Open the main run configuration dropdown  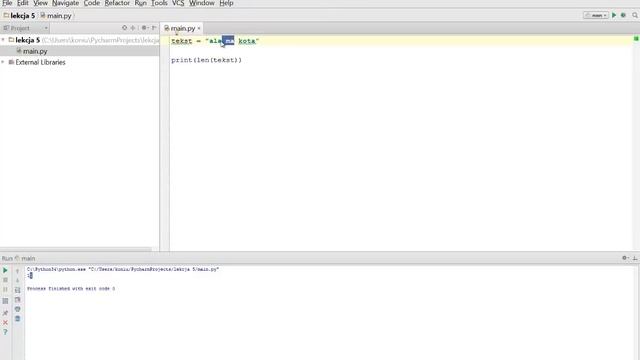(596, 15)
